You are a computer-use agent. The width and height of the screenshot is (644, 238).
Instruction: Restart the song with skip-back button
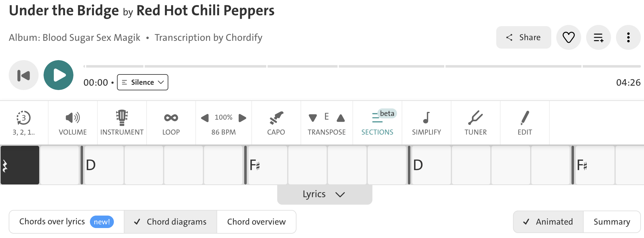click(x=24, y=75)
